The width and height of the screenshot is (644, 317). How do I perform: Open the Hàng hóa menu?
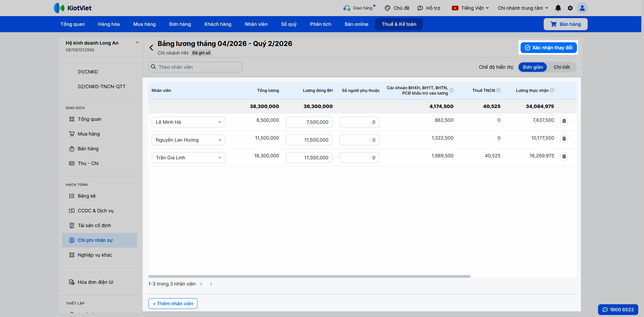pyautogui.click(x=109, y=24)
